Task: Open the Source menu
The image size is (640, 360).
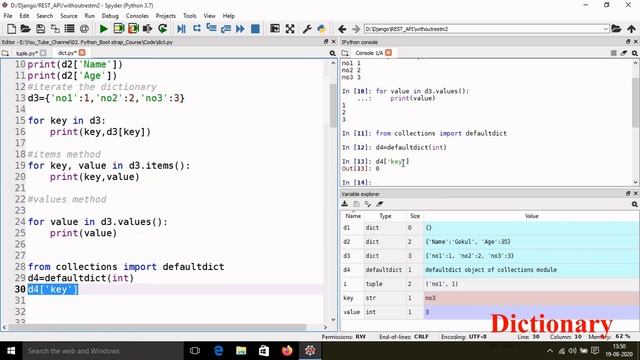Action: pos(69,16)
